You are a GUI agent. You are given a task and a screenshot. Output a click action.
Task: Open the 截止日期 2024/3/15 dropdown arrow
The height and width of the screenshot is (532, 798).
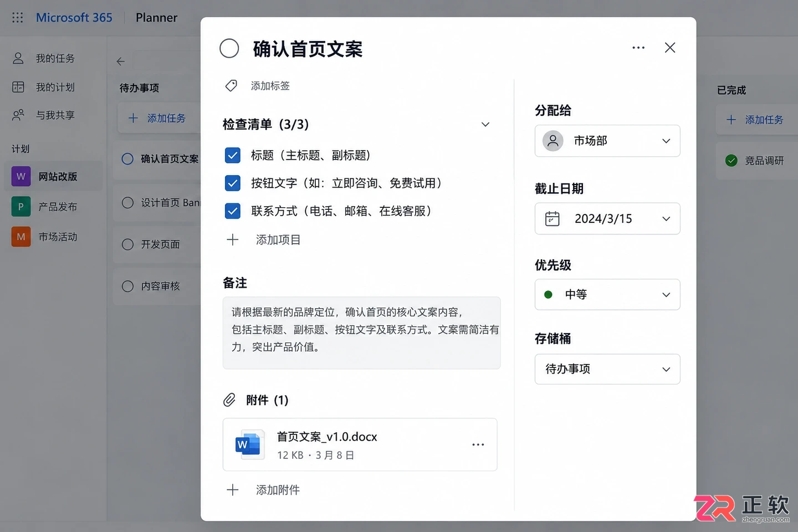coord(666,218)
